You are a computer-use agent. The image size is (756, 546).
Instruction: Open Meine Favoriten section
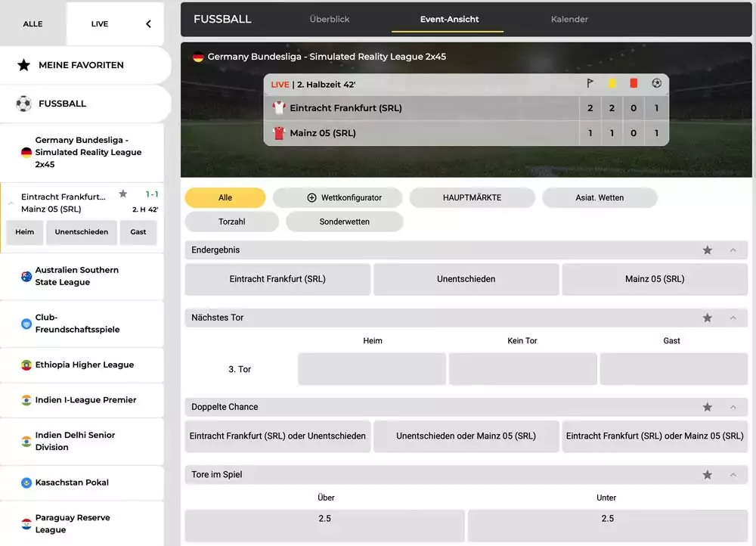(x=85, y=65)
